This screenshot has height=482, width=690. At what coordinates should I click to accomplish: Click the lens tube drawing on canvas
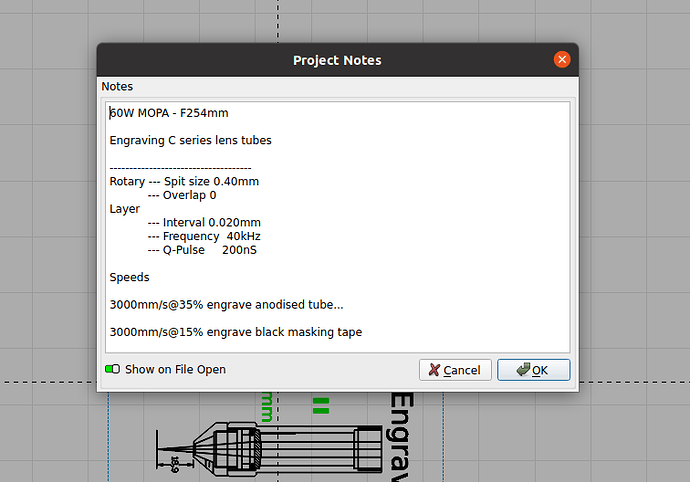point(269,449)
